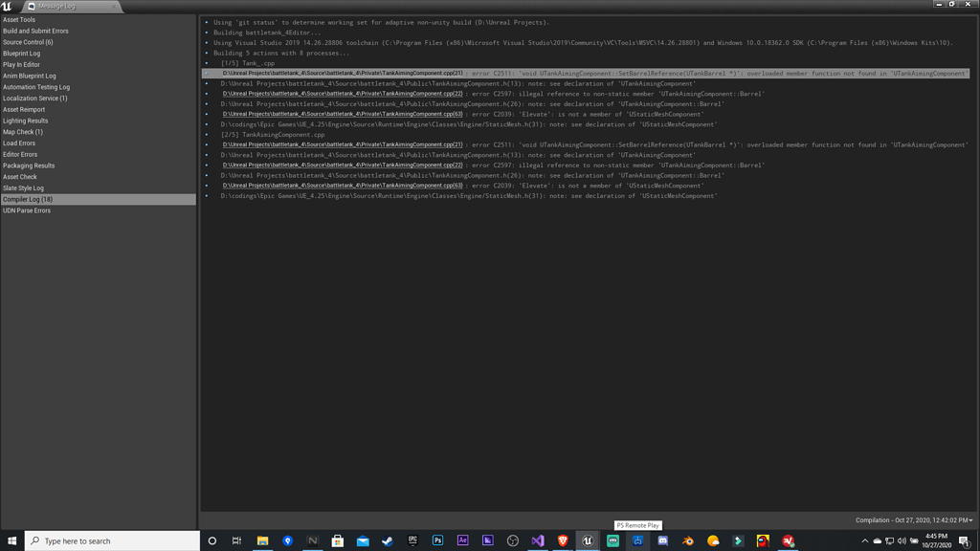
Task: Select the Packaging Results category
Action: pyautogui.click(x=99, y=165)
